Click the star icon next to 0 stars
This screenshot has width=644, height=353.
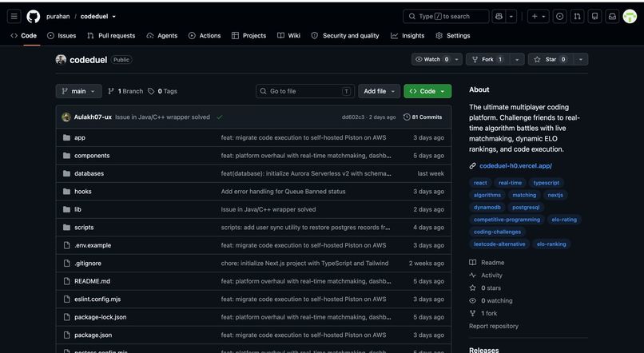[x=473, y=288]
